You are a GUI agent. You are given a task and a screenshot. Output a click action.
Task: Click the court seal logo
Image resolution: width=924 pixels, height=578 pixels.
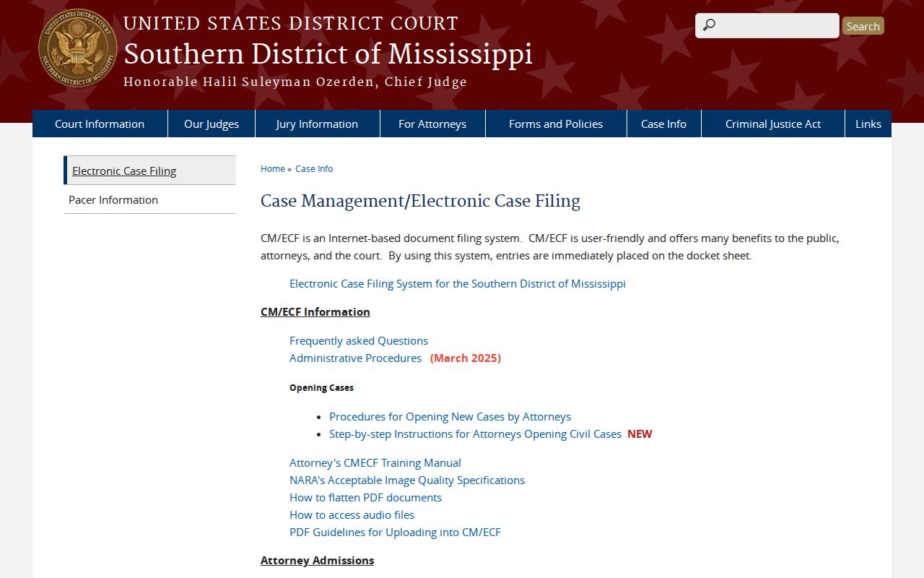click(78, 48)
